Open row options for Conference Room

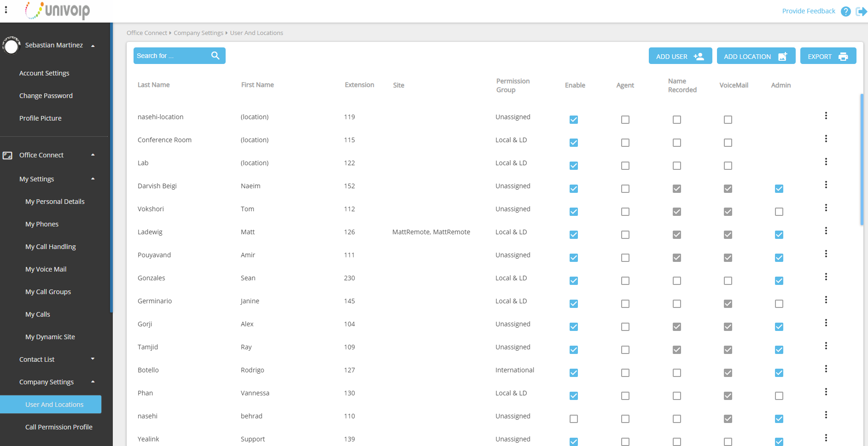coord(826,139)
